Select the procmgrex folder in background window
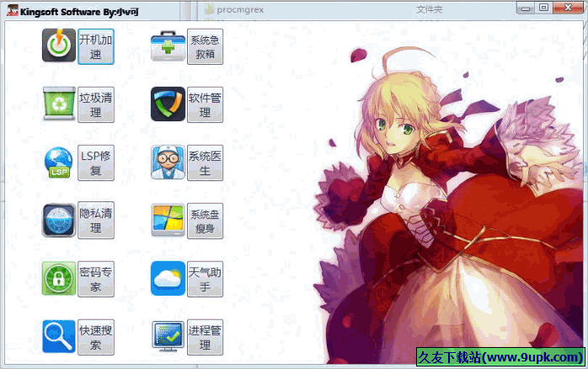 [234, 10]
